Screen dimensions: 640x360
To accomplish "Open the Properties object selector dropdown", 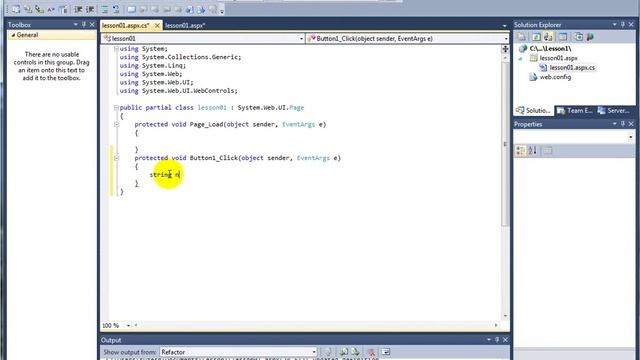I will pos(631,137).
